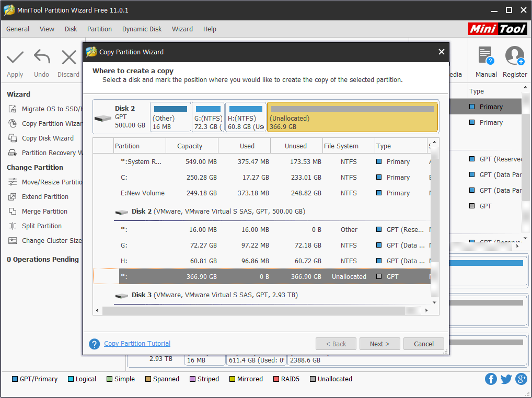Select the Unallocated 366.9 GB block
Screen dimensions: 532x398
tap(352, 117)
